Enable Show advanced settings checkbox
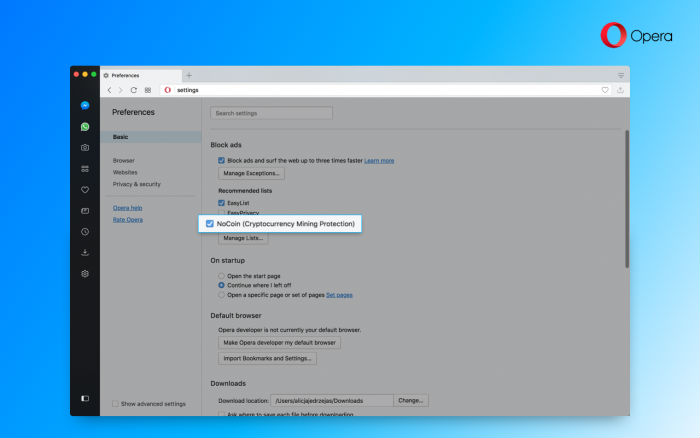700x438 pixels. 115,404
